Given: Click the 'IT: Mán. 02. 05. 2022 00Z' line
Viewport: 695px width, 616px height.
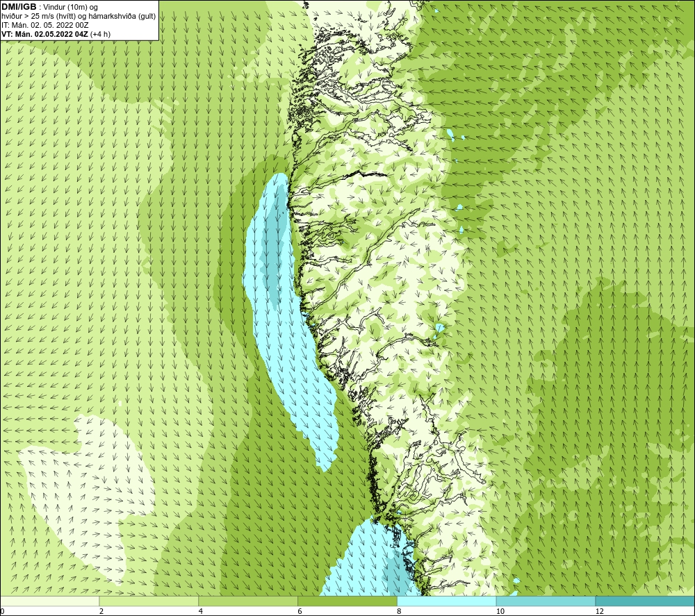Looking at the screenshot, I should pyautogui.click(x=44, y=25).
